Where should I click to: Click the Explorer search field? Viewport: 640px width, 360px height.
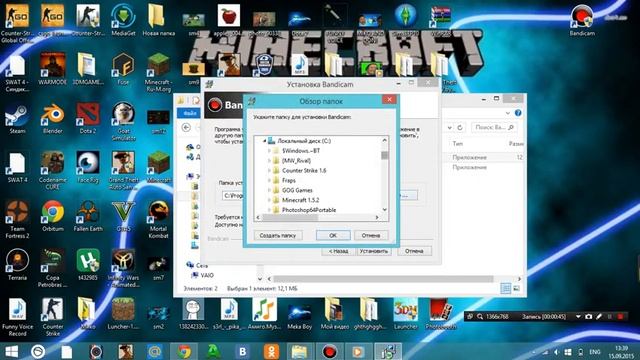point(493,127)
